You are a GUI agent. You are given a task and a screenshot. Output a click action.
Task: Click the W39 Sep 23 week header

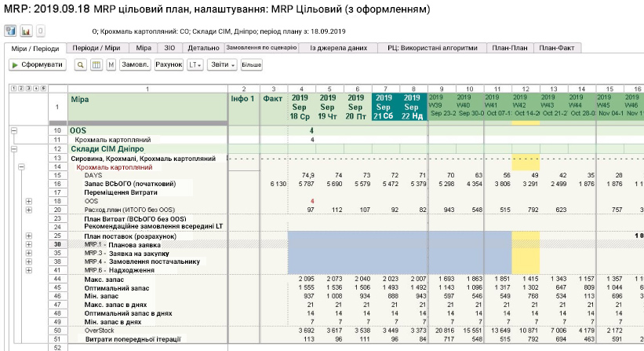coord(442,107)
